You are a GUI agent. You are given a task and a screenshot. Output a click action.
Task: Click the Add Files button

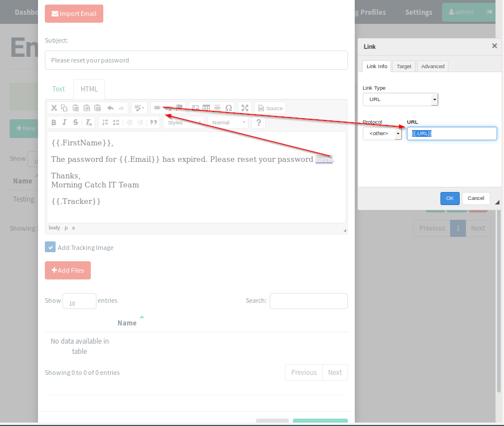click(x=68, y=270)
